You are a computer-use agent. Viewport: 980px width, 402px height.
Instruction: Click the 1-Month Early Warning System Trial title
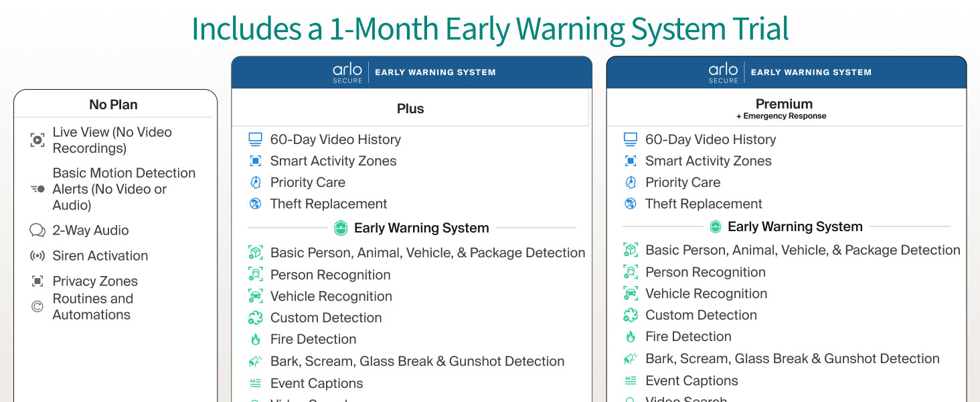pyautogui.click(x=490, y=29)
